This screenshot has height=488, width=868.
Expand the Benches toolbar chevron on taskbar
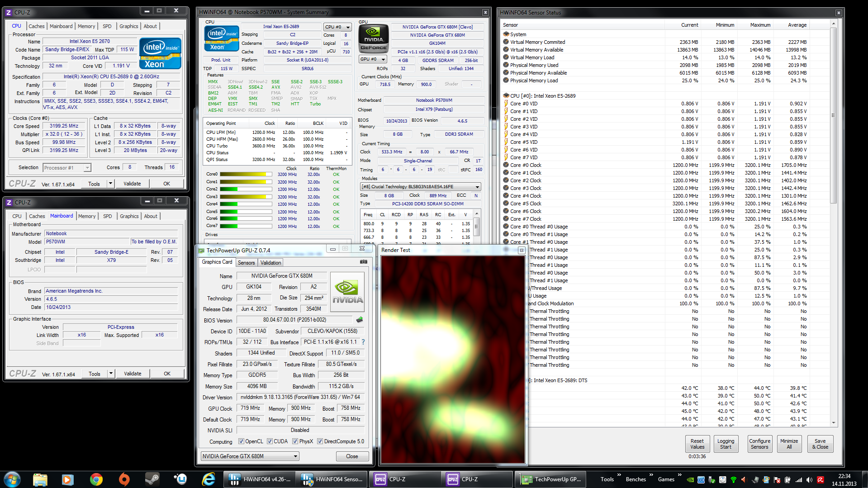(x=651, y=475)
